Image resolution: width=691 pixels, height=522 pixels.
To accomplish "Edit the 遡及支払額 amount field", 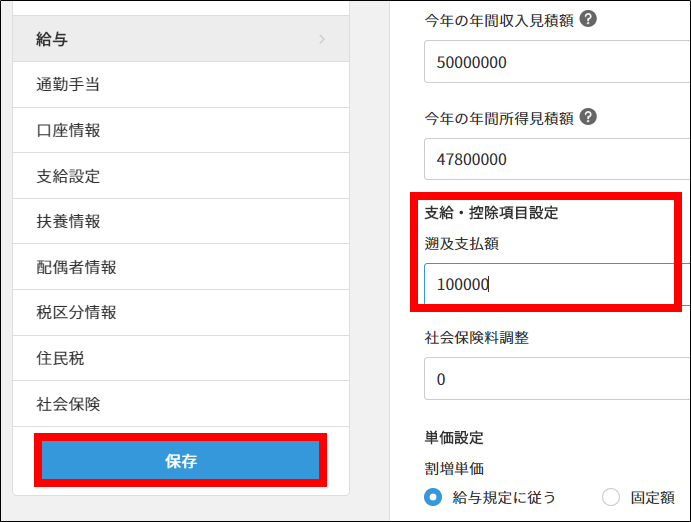I will tap(547, 284).
